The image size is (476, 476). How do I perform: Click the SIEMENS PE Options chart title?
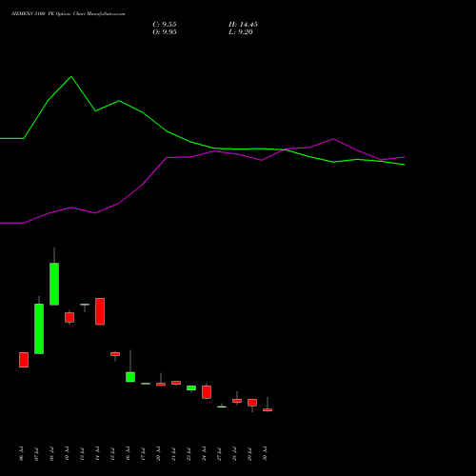(69, 13)
